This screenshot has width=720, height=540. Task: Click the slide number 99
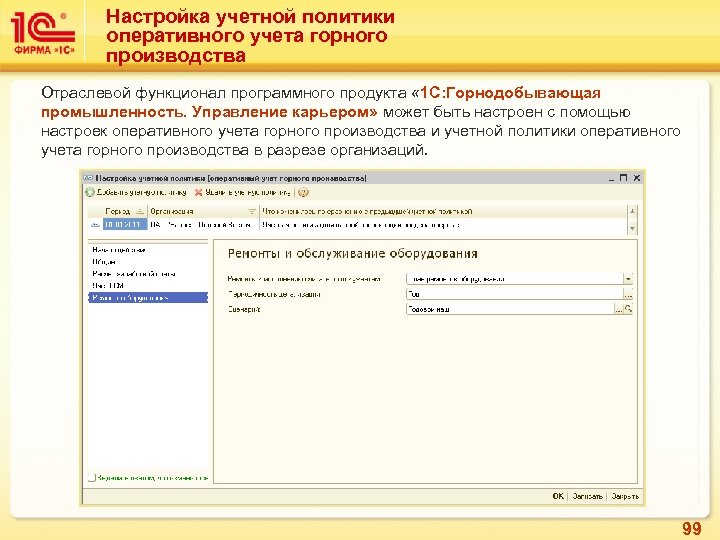pos(692,529)
